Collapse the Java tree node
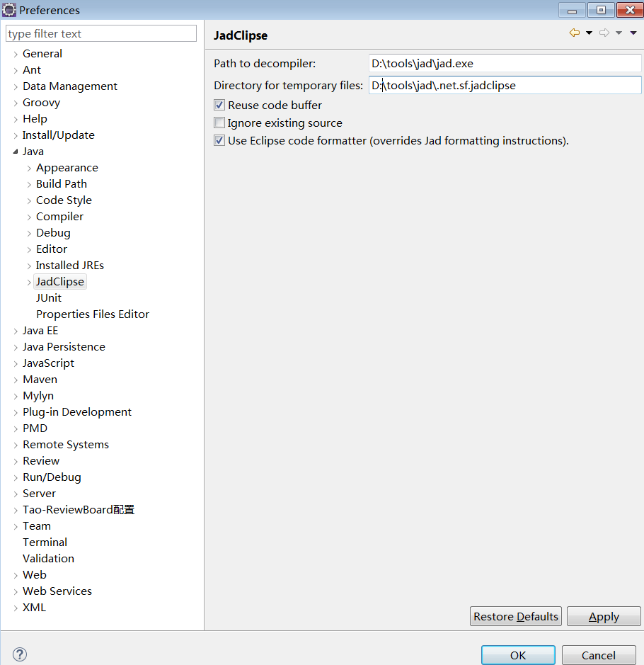644x665 pixels. point(16,152)
